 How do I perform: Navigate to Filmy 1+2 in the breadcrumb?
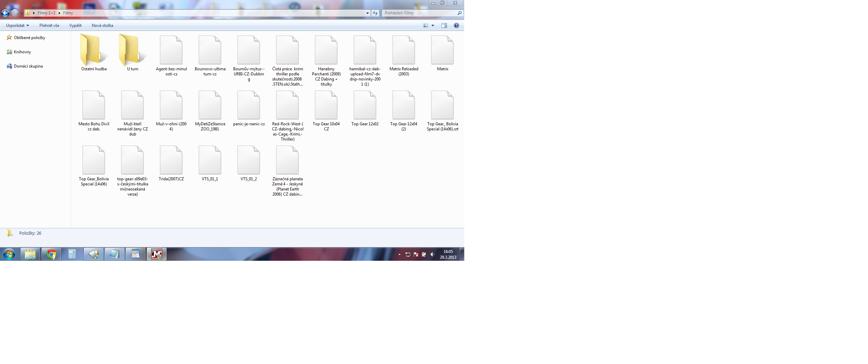point(47,13)
